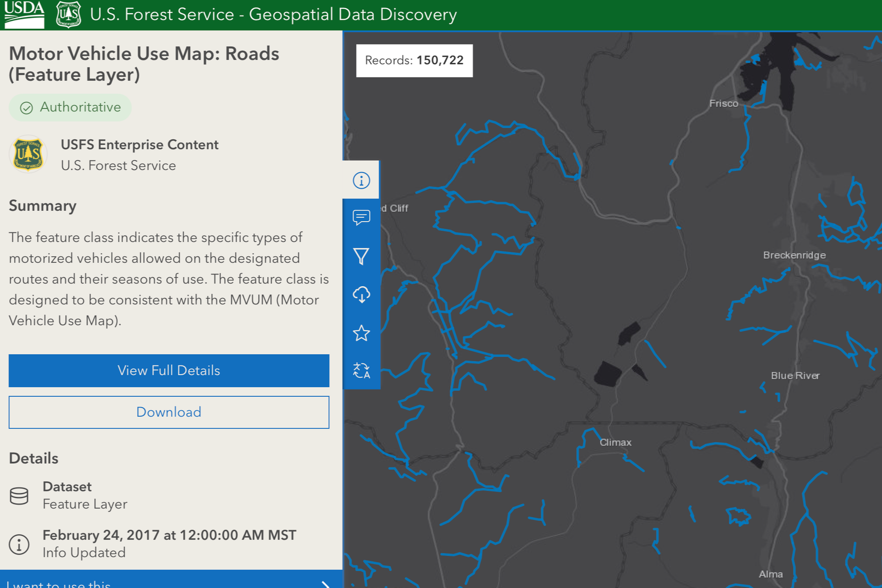Click the Climax map label
This screenshot has width=882, height=588.
point(616,442)
